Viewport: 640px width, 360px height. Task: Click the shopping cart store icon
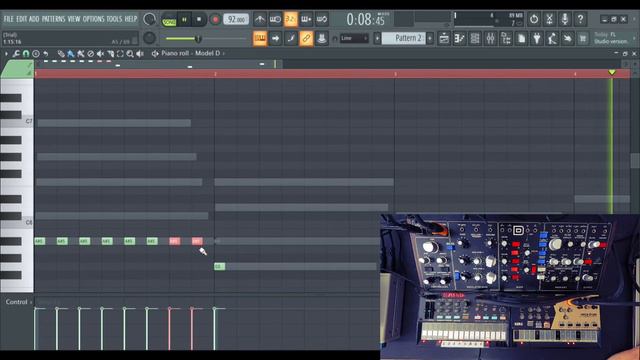583,38
